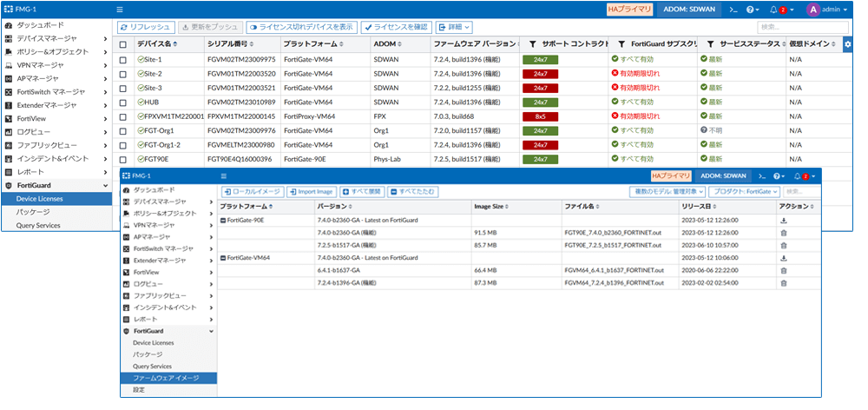Click FortiView icon in front window sidebar

click(x=127, y=273)
